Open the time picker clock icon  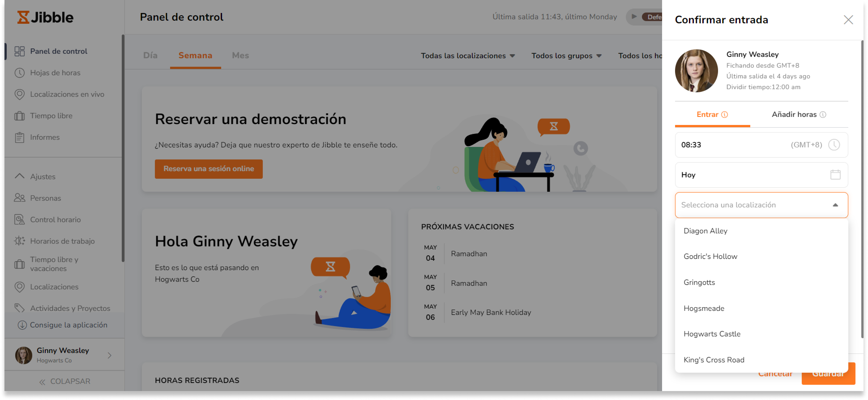(x=834, y=145)
